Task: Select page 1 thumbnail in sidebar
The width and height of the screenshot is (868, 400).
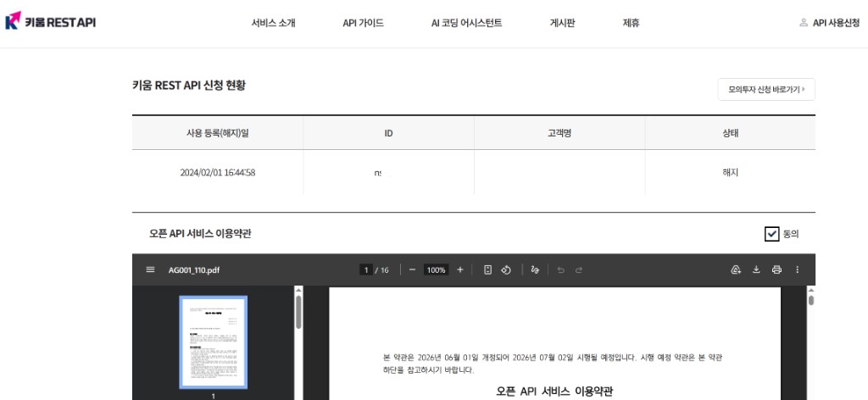Action: (213, 342)
